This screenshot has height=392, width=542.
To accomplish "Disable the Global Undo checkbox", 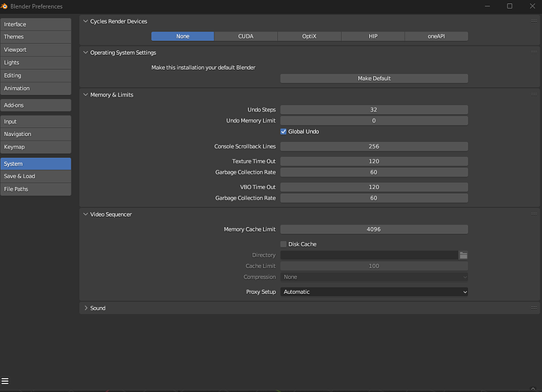I will 284,132.
